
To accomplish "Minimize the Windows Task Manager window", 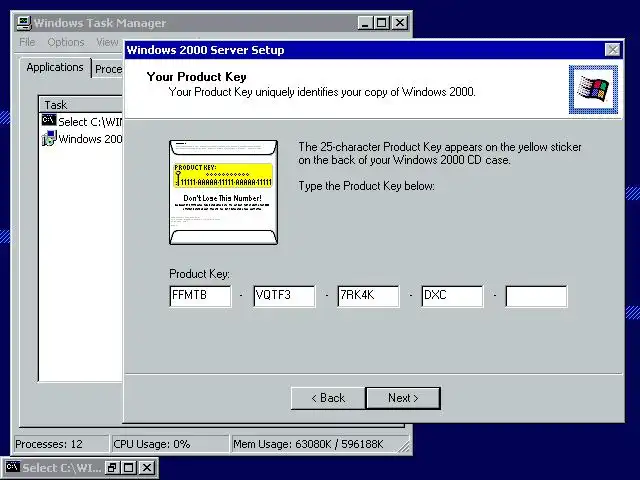I will point(365,23).
